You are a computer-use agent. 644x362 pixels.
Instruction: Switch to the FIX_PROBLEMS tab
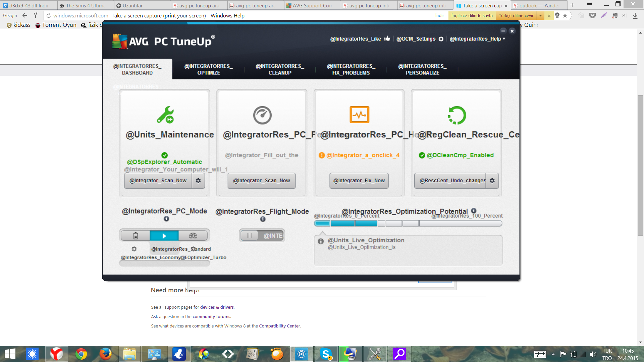coord(351,69)
